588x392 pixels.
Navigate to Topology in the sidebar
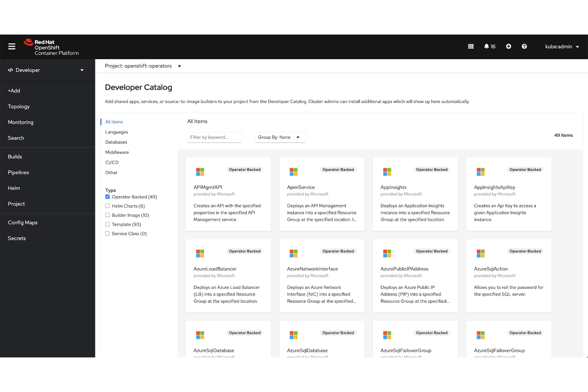(x=19, y=106)
